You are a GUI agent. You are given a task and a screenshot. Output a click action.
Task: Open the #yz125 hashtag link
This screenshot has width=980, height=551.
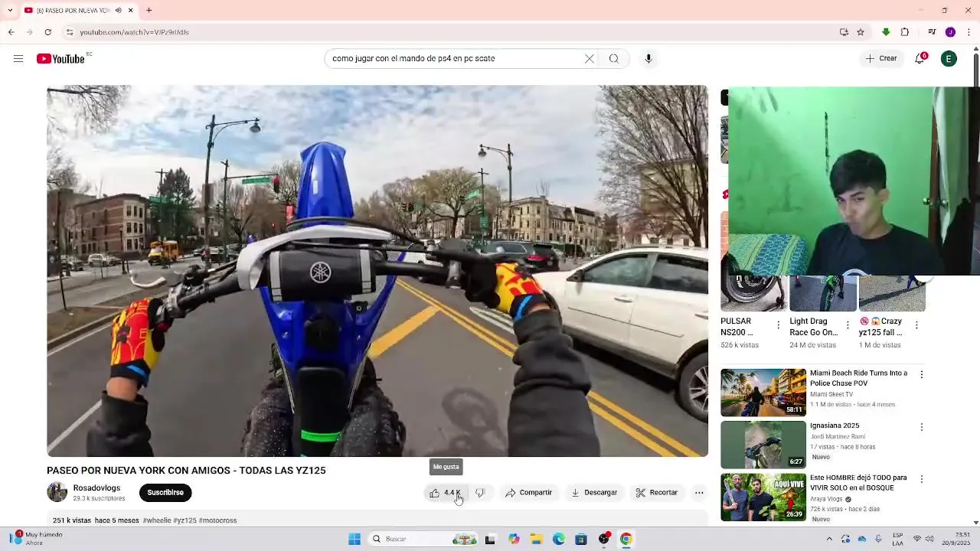pos(185,520)
